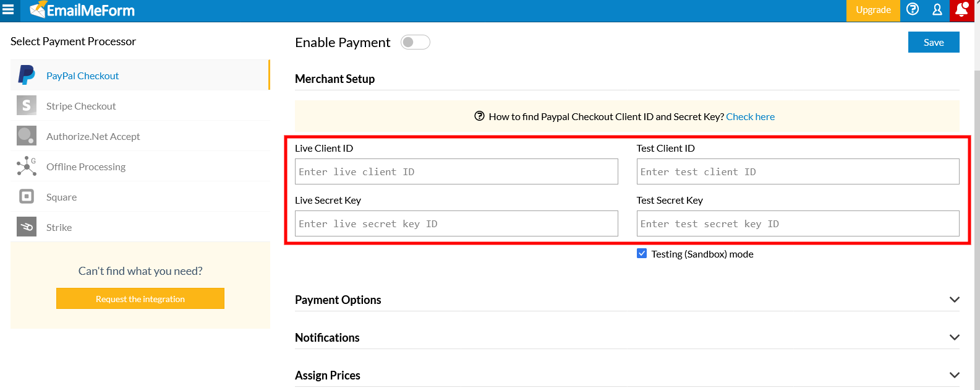Click the Notifications heading text
The width and height of the screenshot is (980, 390).
click(327, 337)
